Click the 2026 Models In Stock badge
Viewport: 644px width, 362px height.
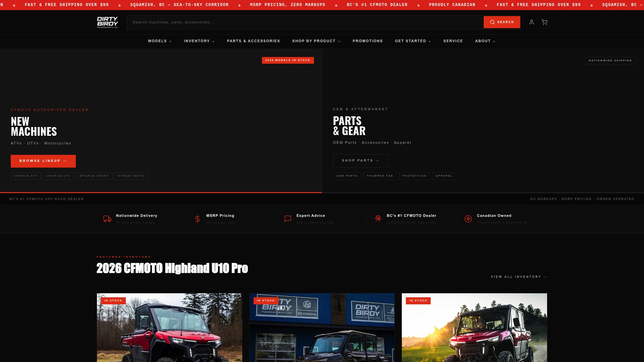tap(288, 60)
